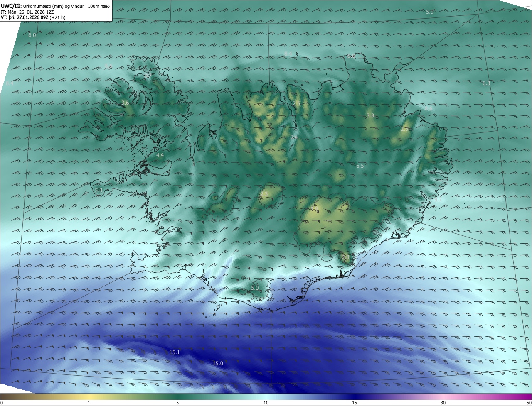The image size is (532, 406).
Task: Click the 5 tick on the color scale
Action: (177, 403)
